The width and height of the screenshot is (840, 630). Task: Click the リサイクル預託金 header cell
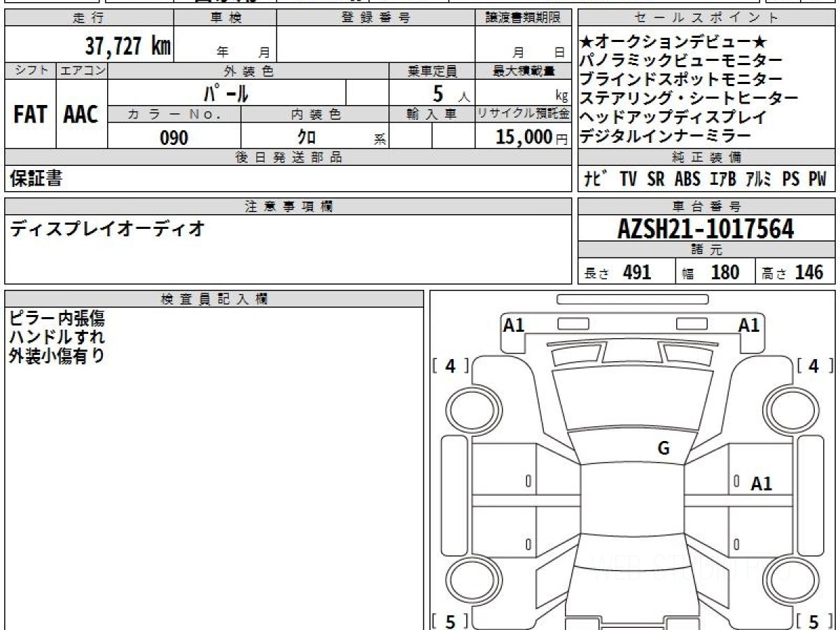point(523,113)
